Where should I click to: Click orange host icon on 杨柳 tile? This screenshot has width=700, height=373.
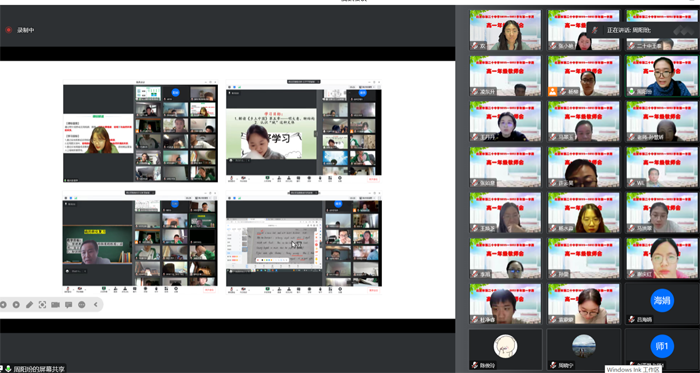[x=553, y=91]
